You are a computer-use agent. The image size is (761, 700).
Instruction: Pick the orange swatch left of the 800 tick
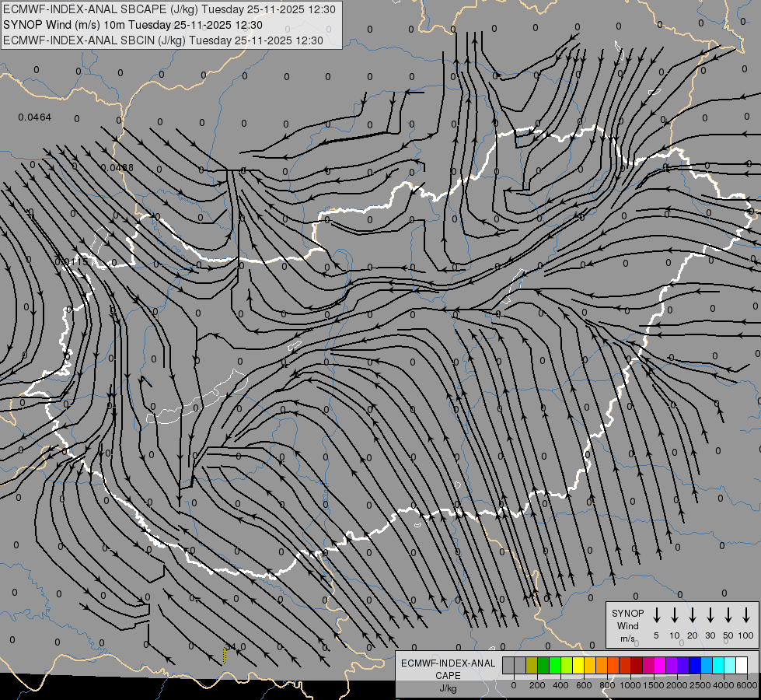pyautogui.click(x=602, y=665)
